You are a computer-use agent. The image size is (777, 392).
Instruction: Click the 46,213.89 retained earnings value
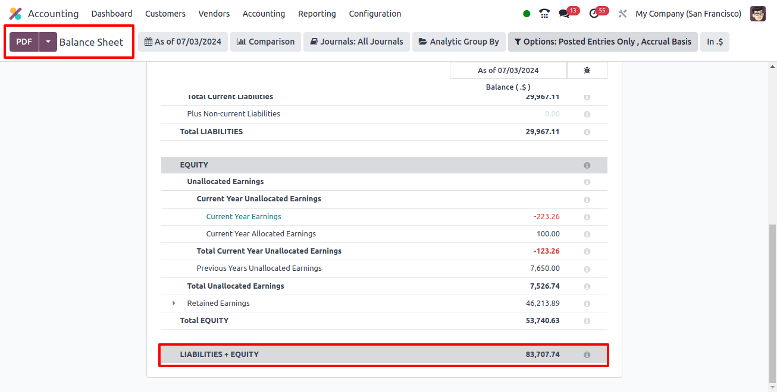[x=543, y=303]
